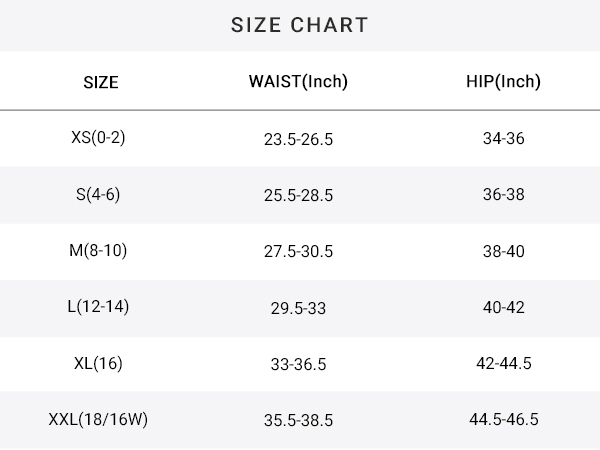600x450 pixels.
Task: Click the SIZE CHART title
Action: 300,25
